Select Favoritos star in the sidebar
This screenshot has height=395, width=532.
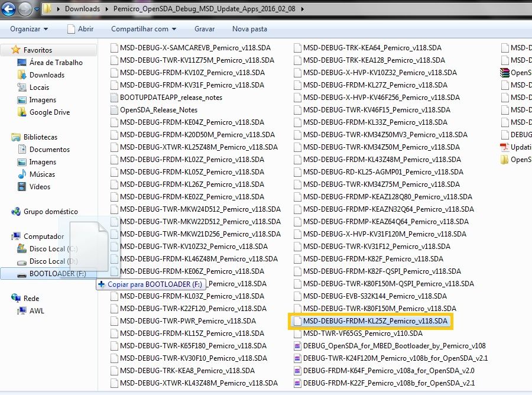tap(15, 50)
